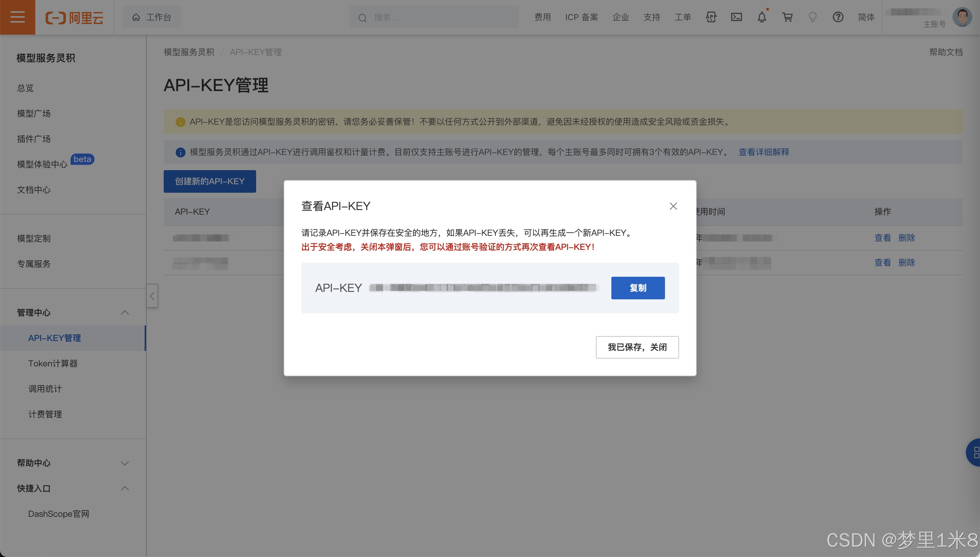Screen dimensions: 980x557
Task: Collapse the 快捷入口 sidebar section
Action: click(125, 489)
